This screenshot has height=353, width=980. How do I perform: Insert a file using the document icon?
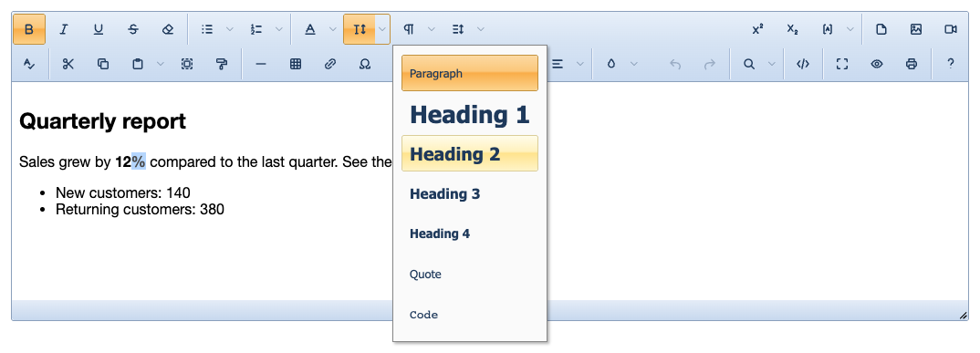(x=881, y=29)
